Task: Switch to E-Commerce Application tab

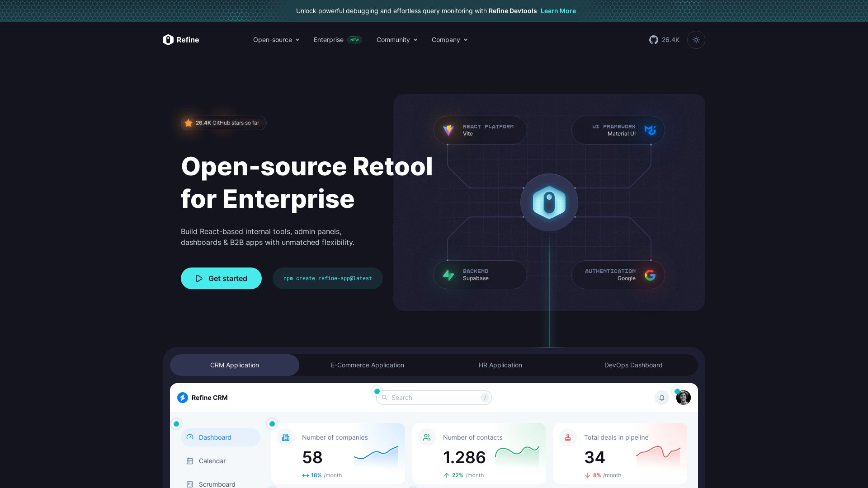Action: pyautogui.click(x=367, y=365)
